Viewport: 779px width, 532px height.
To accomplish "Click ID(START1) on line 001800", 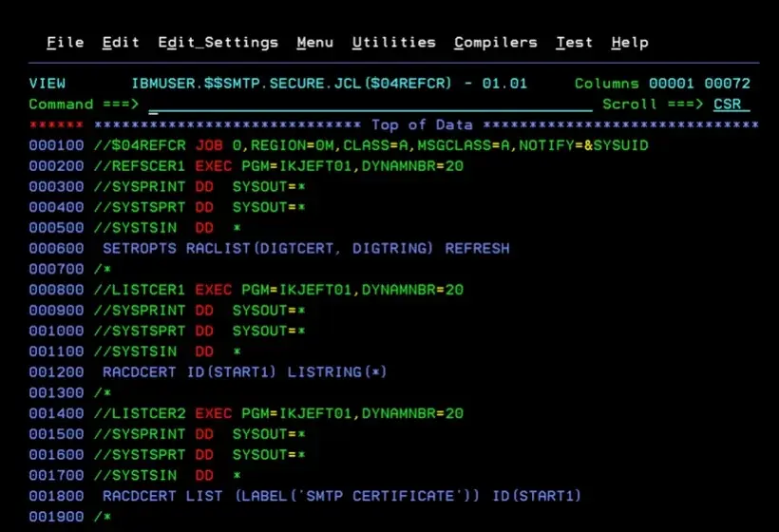I will pyautogui.click(x=537, y=496).
